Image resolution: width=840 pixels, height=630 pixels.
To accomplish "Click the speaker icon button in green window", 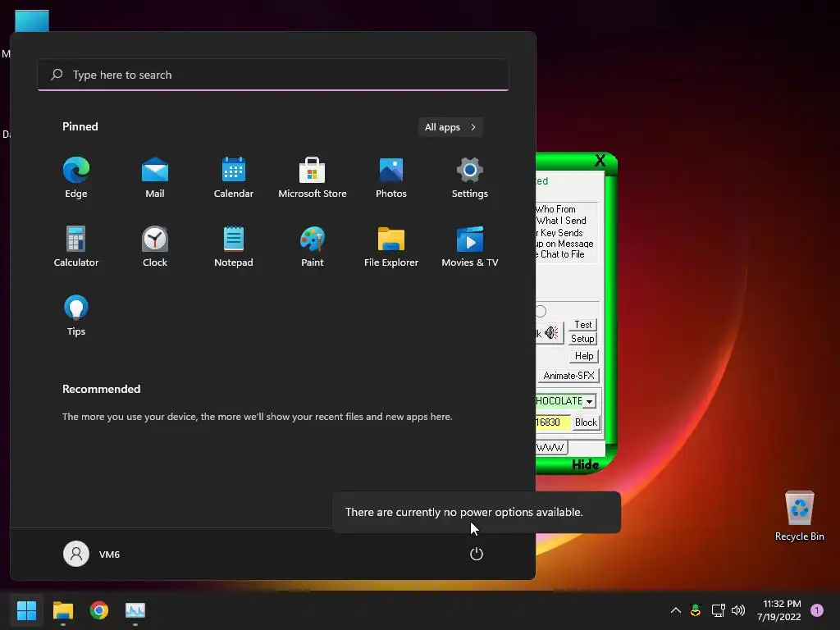I will [551, 333].
